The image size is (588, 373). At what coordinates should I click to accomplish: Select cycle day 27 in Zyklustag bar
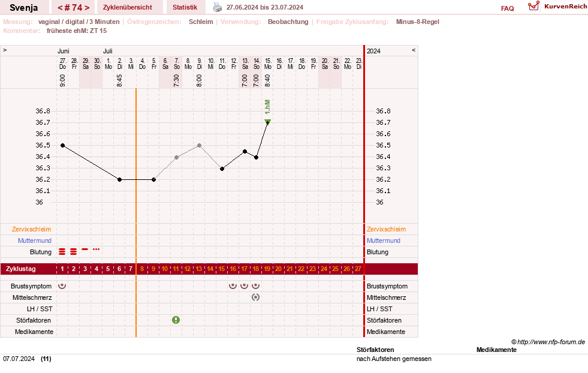[x=358, y=269]
